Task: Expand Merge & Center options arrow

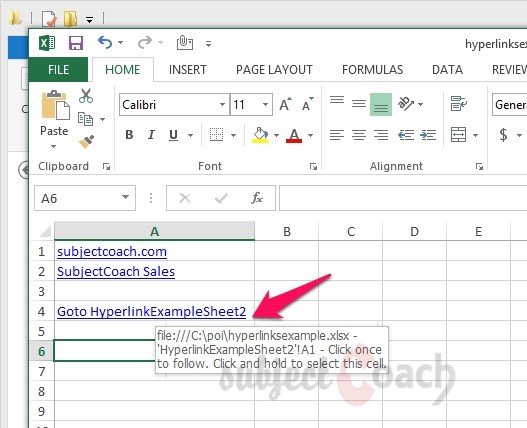Action: tap(475, 135)
